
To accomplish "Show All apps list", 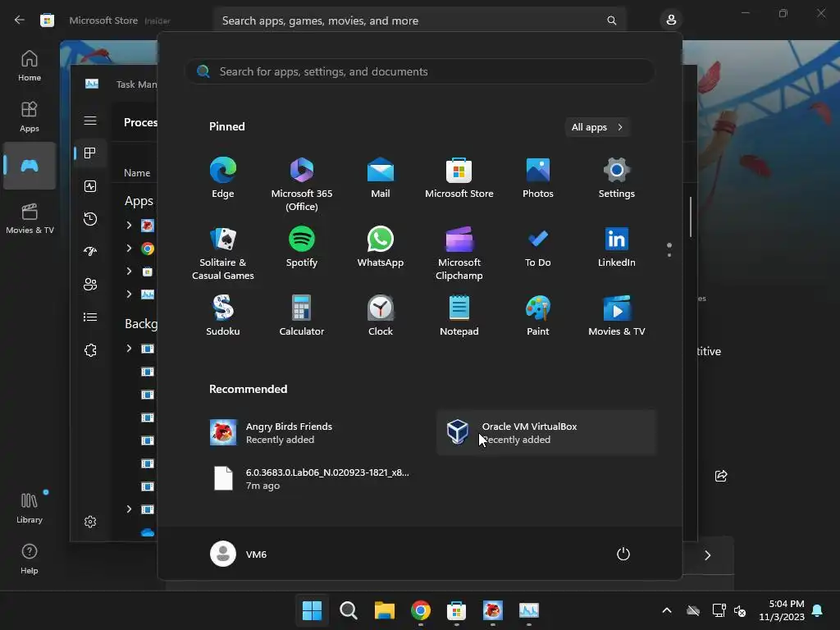I will (597, 127).
